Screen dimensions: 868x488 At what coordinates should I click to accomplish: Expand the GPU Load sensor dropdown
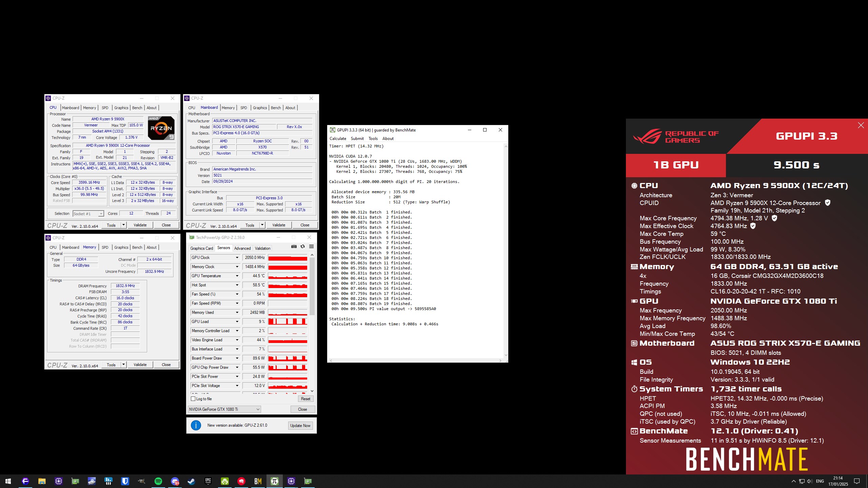[237, 322]
